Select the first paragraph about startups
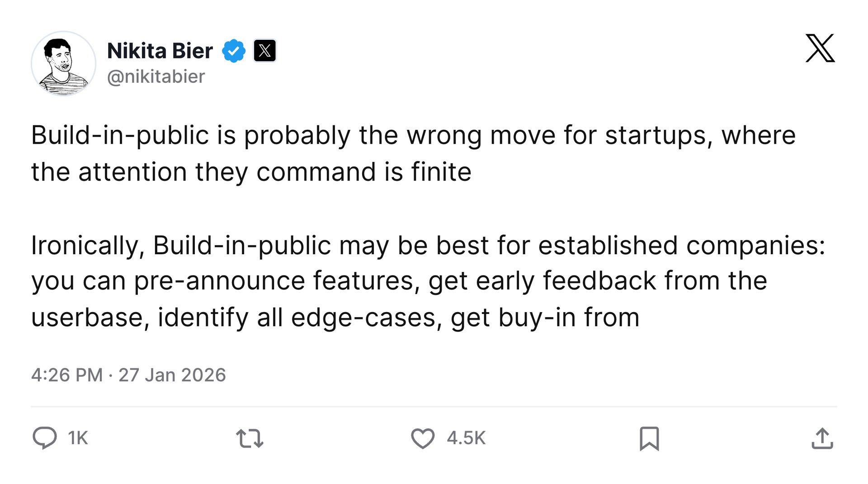Viewport: 868px width, 484px height. click(413, 153)
